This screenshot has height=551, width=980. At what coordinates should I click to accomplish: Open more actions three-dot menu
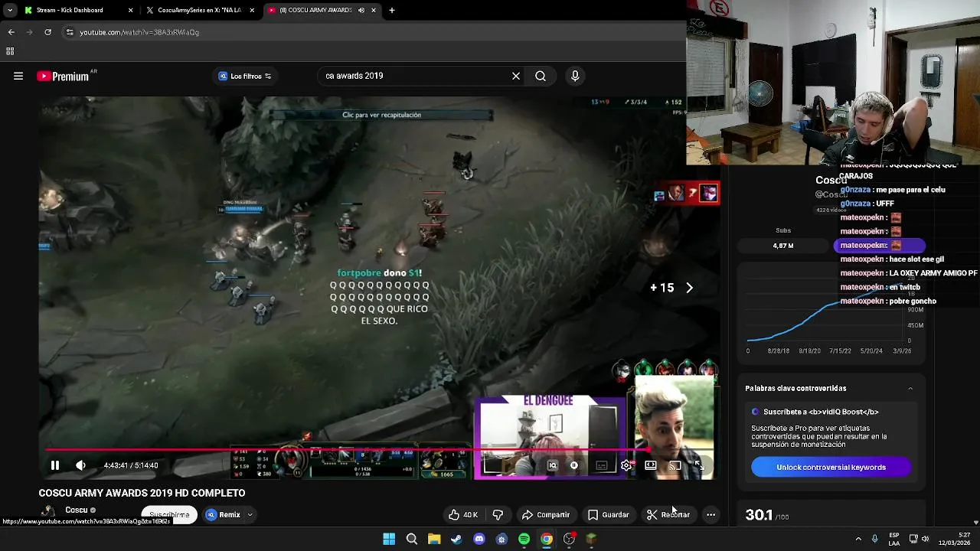pos(710,515)
